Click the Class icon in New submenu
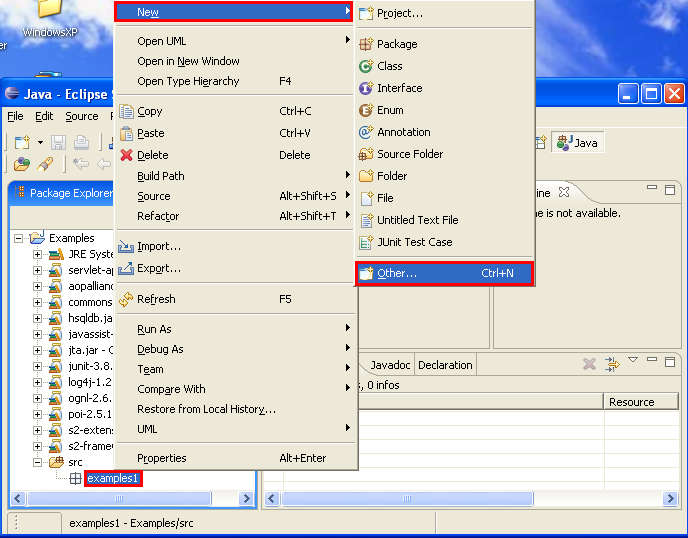The width and height of the screenshot is (688, 538). 366,66
